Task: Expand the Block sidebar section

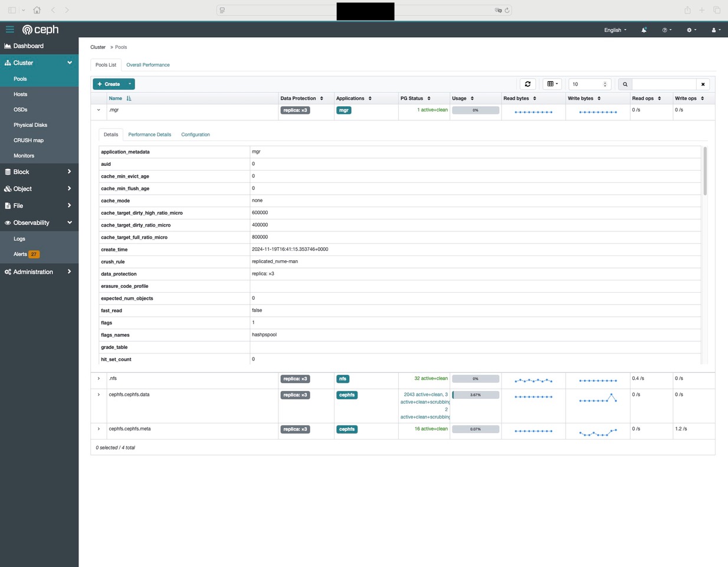Action: pyautogui.click(x=39, y=172)
